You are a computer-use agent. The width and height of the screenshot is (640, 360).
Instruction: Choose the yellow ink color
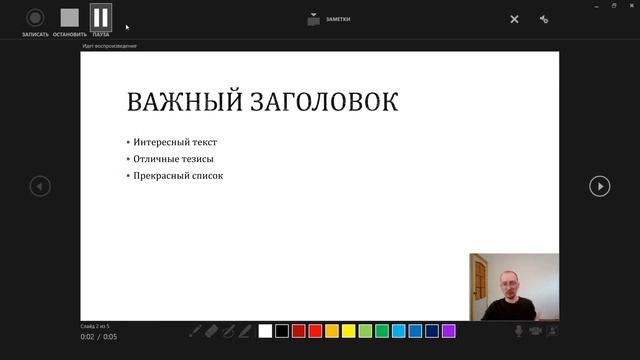click(x=349, y=331)
